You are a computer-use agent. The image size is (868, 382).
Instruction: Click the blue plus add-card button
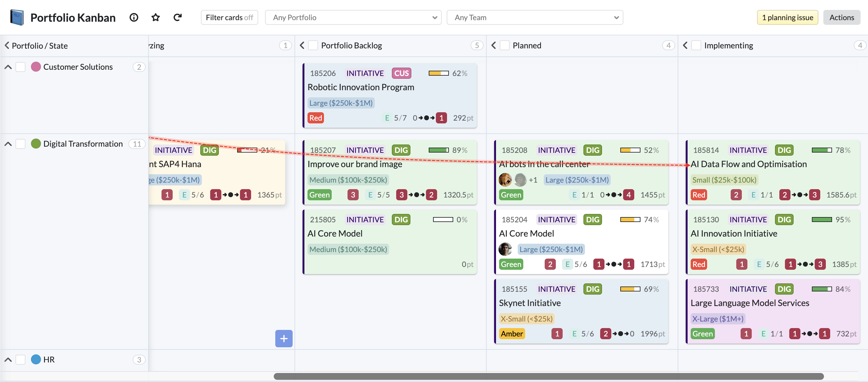(283, 338)
